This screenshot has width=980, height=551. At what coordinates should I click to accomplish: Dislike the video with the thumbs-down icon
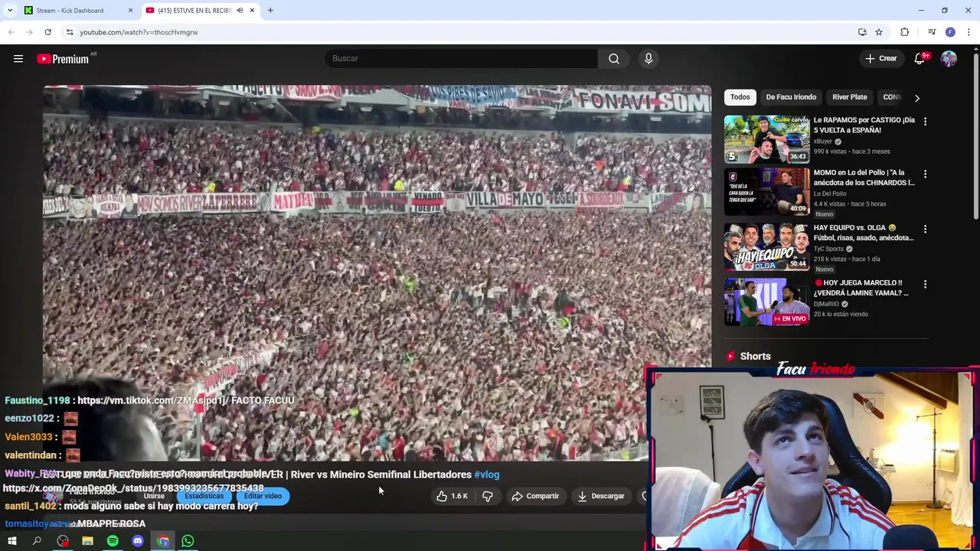point(488,496)
